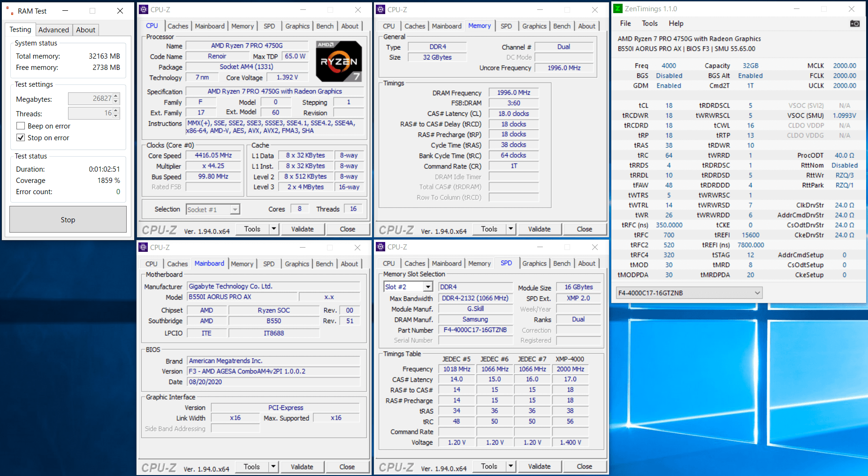Screen dimensions: 868x476
Task: Click the VSOC (SMU) value '1.0993V' in ZenTimings
Action: [x=845, y=115]
